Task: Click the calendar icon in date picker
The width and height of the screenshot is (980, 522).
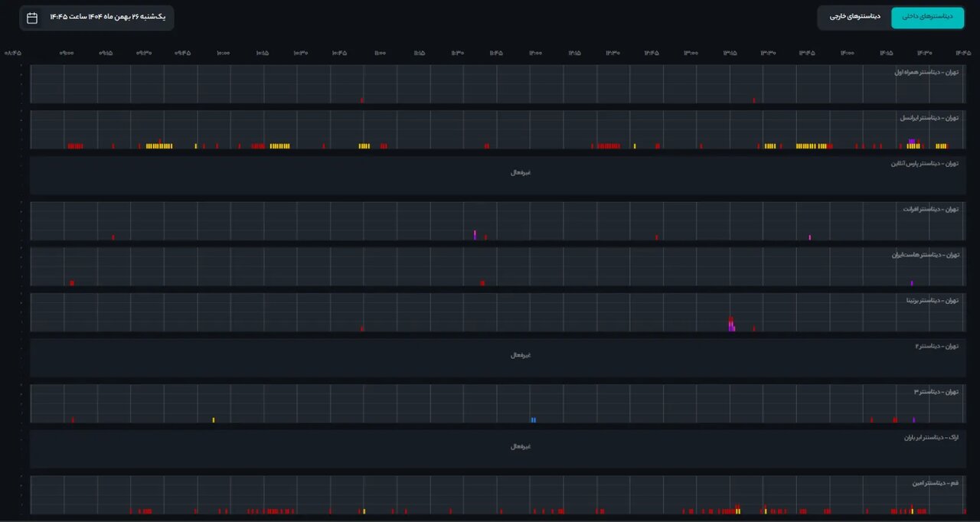Action: click(x=32, y=18)
